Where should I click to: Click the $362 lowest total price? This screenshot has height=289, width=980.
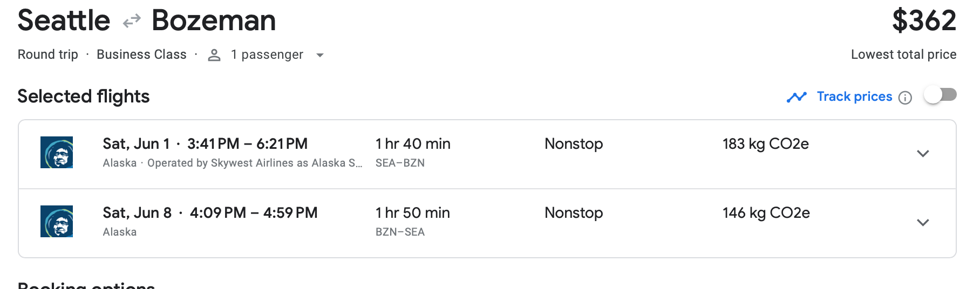pos(924,22)
